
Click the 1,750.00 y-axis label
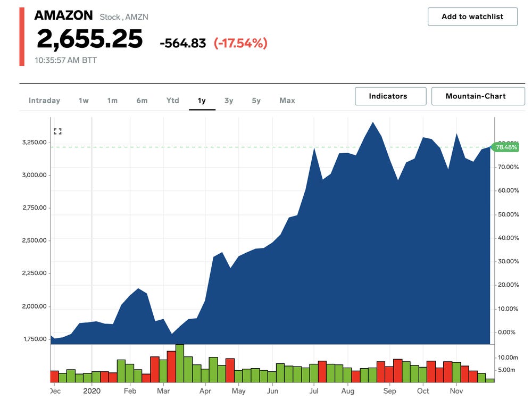click(x=35, y=339)
